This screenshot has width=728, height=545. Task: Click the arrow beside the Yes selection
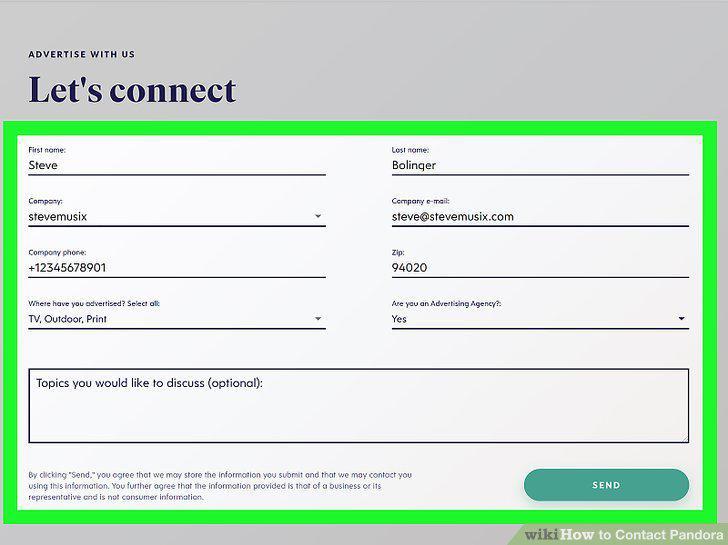click(681, 318)
